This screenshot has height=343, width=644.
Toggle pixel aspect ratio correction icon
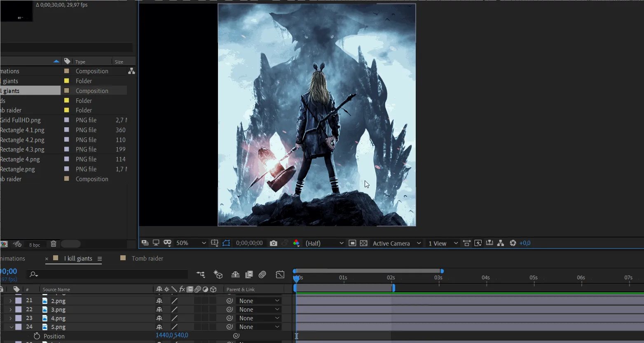[x=467, y=243]
